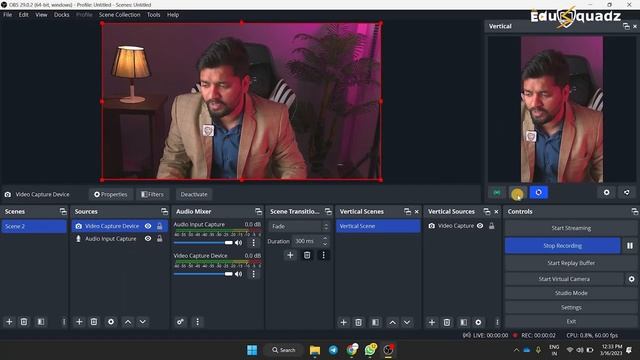
Task: Undock the Vertical Scenes panel
Action: [x=407, y=211]
